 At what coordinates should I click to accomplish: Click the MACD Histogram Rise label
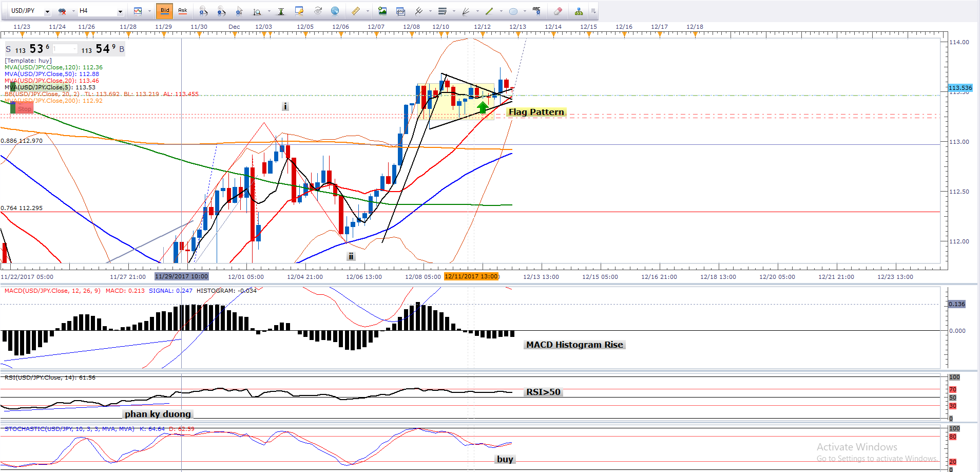pos(574,345)
